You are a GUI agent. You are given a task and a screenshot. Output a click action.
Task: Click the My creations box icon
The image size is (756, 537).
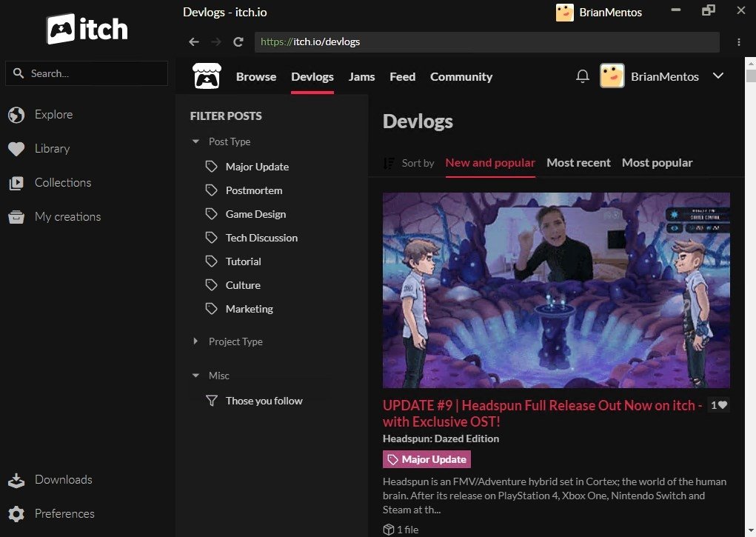click(16, 217)
